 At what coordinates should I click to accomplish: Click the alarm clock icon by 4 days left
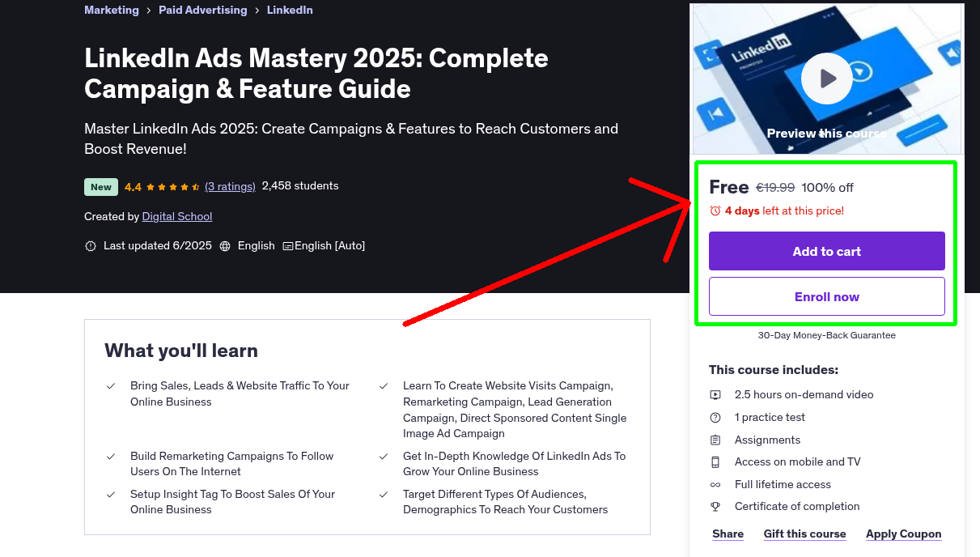715,210
